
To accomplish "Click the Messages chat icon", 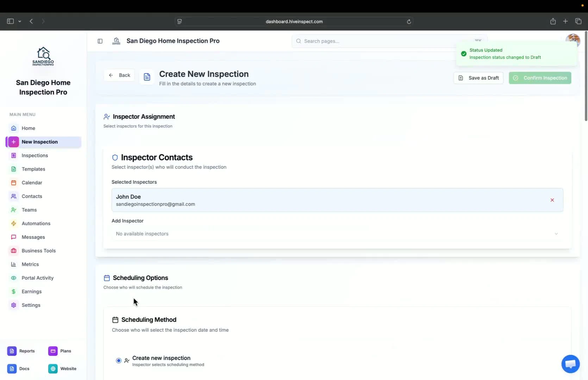I will click(14, 237).
